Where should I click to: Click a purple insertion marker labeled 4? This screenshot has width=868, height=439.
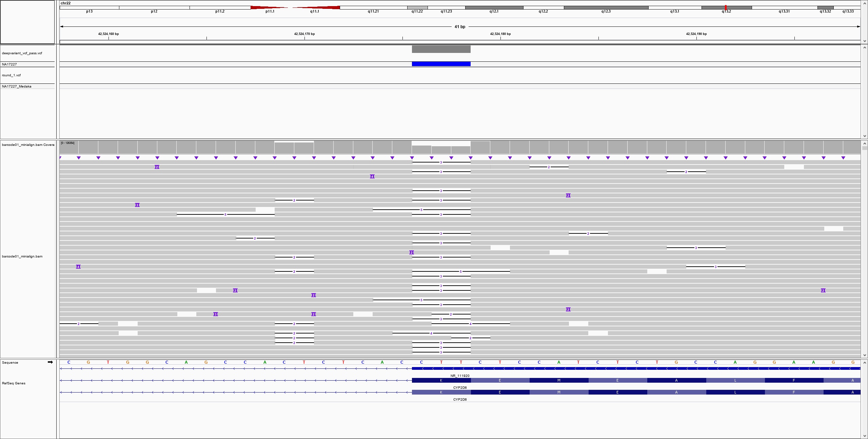pos(372,176)
